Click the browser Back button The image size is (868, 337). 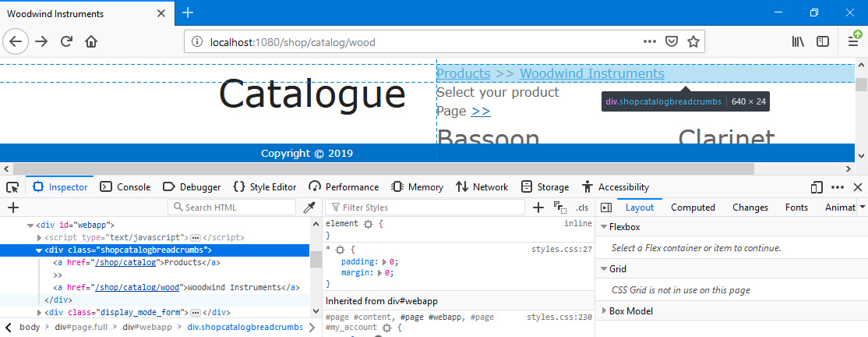16,41
